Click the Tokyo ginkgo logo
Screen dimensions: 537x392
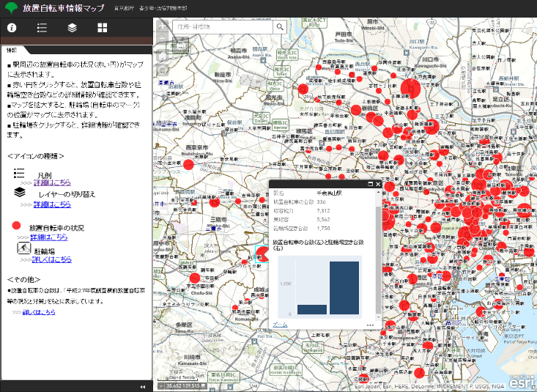tap(11, 8)
